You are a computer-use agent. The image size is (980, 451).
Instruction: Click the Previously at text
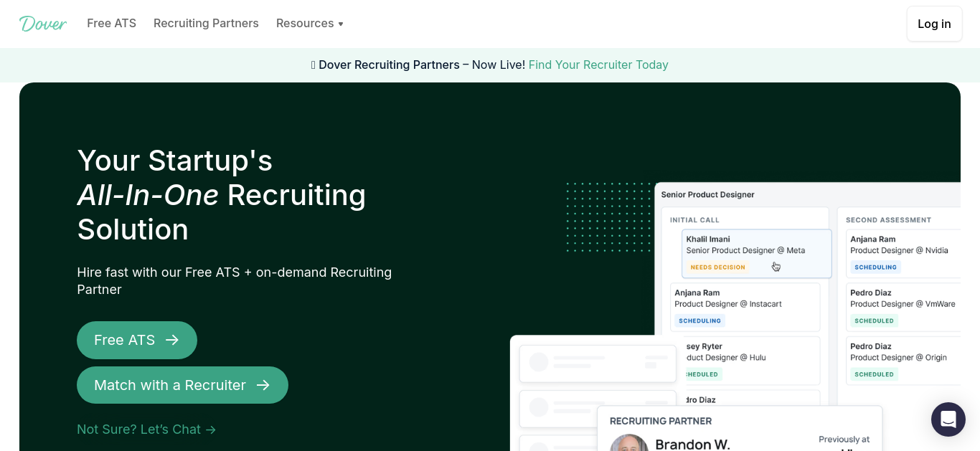(x=844, y=440)
